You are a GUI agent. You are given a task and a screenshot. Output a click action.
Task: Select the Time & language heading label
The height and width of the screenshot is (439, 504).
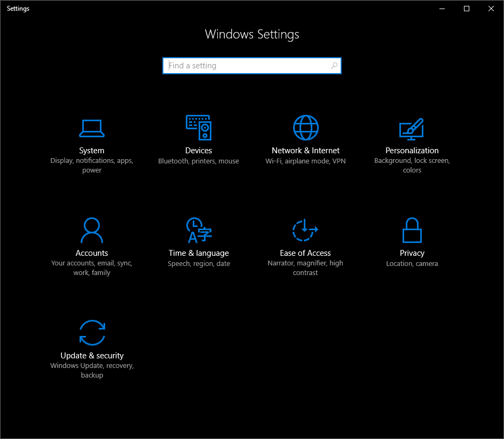pos(199,254)
